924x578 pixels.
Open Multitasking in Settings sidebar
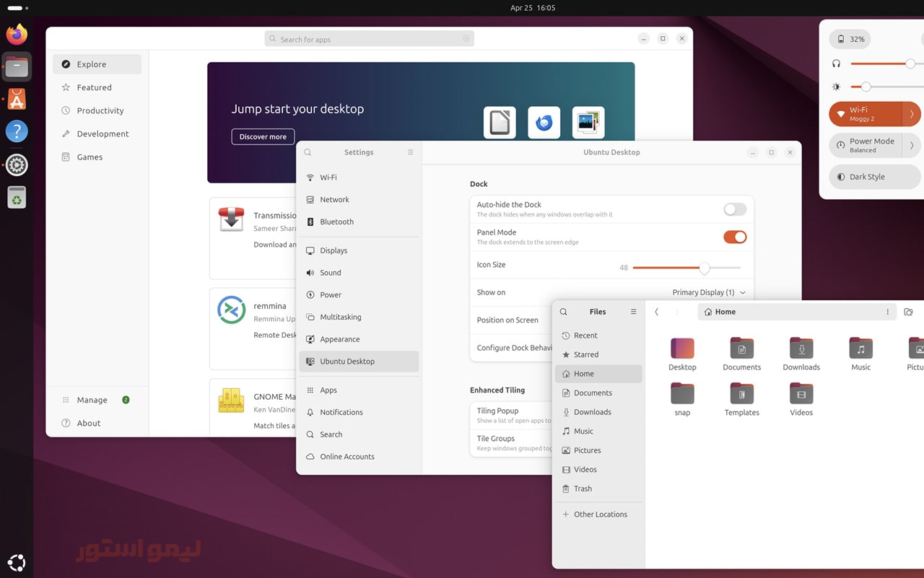tap(359, 317)
